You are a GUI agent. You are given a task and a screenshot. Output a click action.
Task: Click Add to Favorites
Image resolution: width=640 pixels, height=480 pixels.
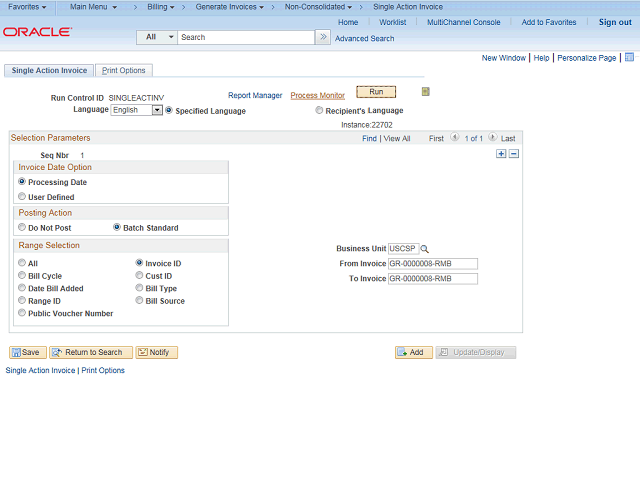coord(549,22)
